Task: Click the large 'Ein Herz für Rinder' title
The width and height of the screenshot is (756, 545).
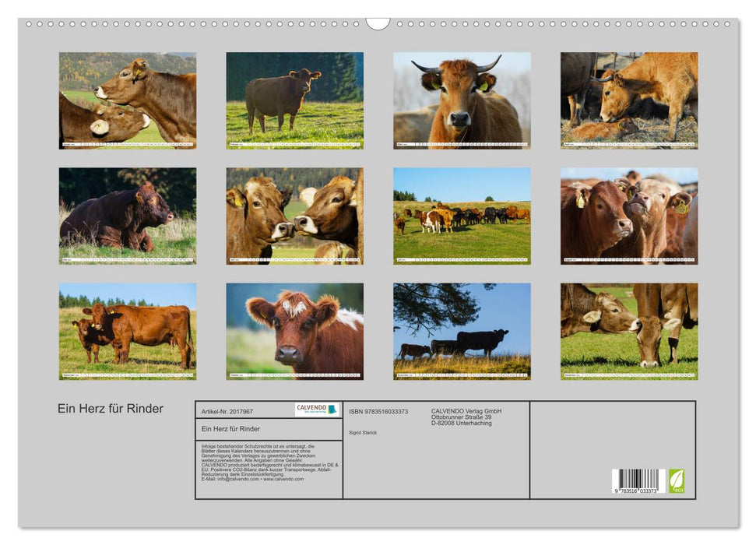Action: 111,409
